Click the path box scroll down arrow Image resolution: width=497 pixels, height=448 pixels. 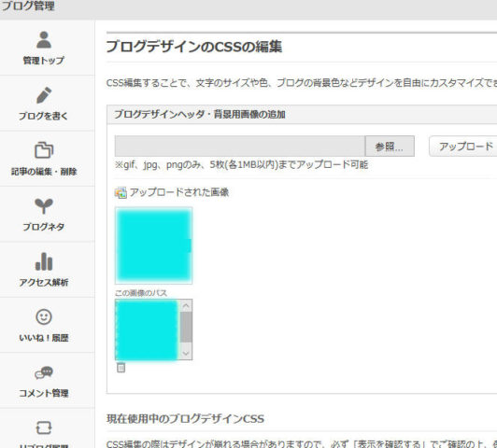(186, 354)
